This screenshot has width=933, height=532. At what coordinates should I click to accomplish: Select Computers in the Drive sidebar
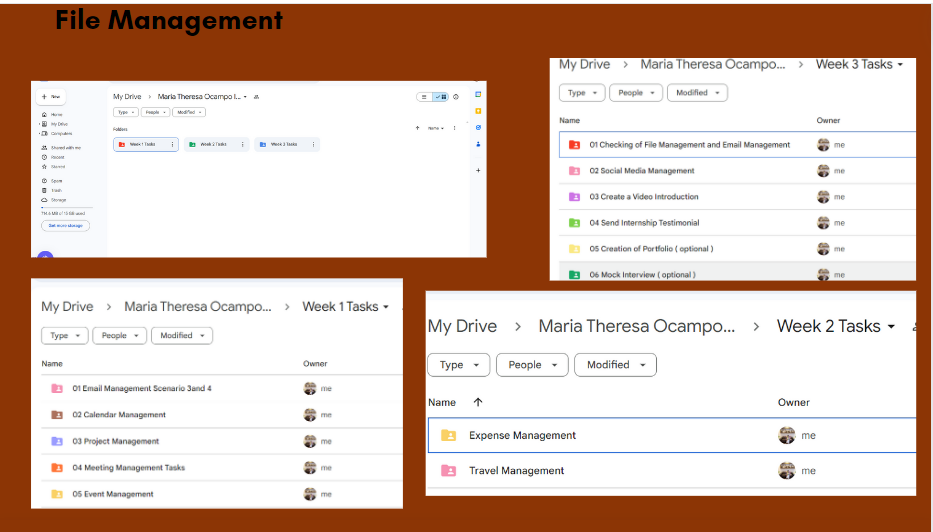click(57, 133)
